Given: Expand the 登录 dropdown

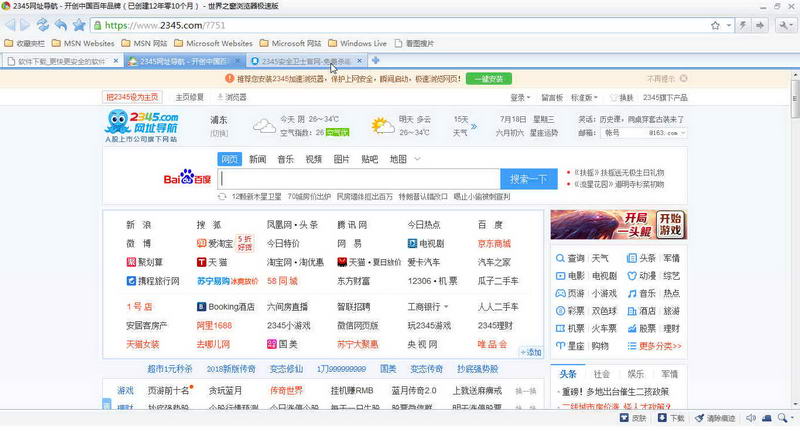Looking at the screenshot, I should (x=520, y=97).
